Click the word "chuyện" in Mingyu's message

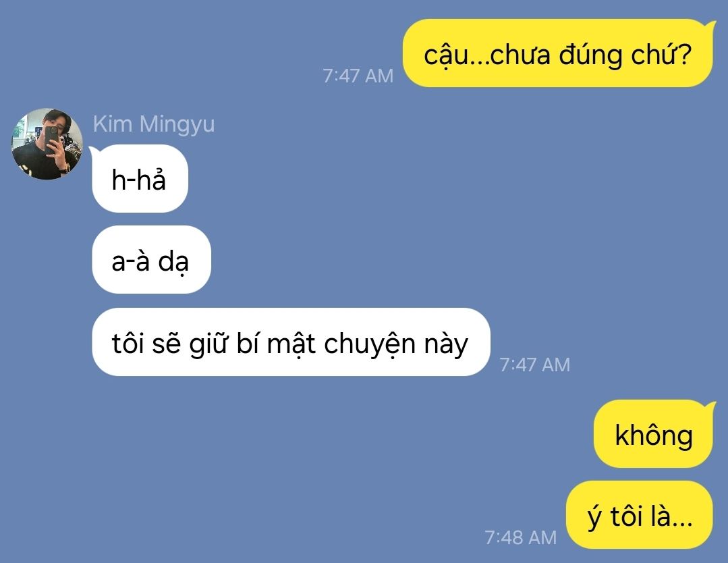coord(370,345)
